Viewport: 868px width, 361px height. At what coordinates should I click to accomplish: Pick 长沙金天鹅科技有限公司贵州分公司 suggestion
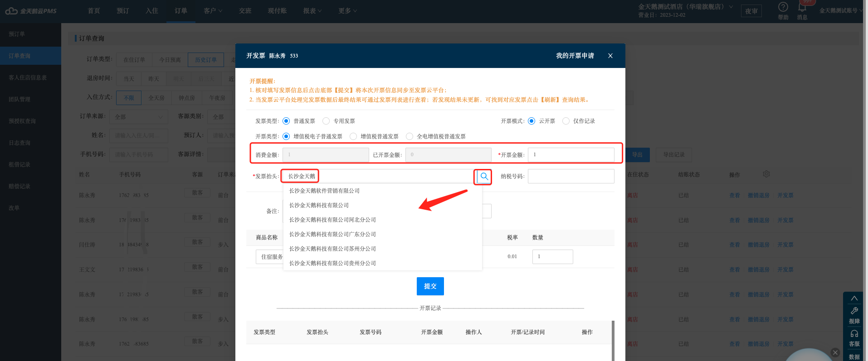[x=382, y=263]
